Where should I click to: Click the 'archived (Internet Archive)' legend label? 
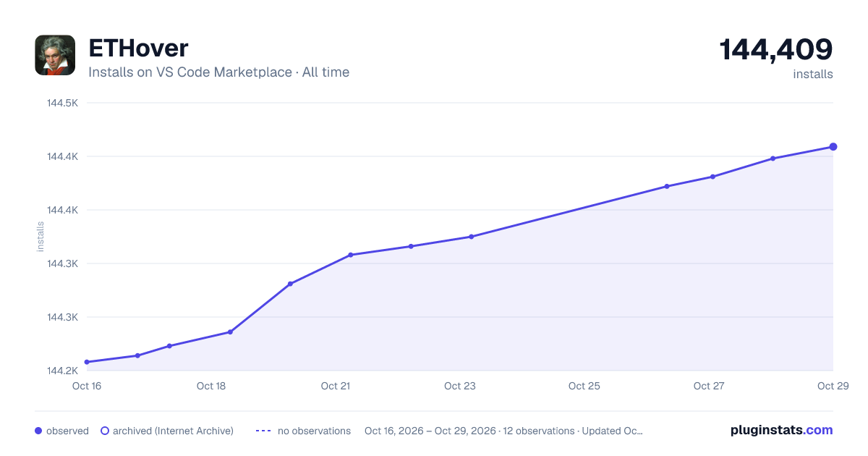tap(173, 431)
